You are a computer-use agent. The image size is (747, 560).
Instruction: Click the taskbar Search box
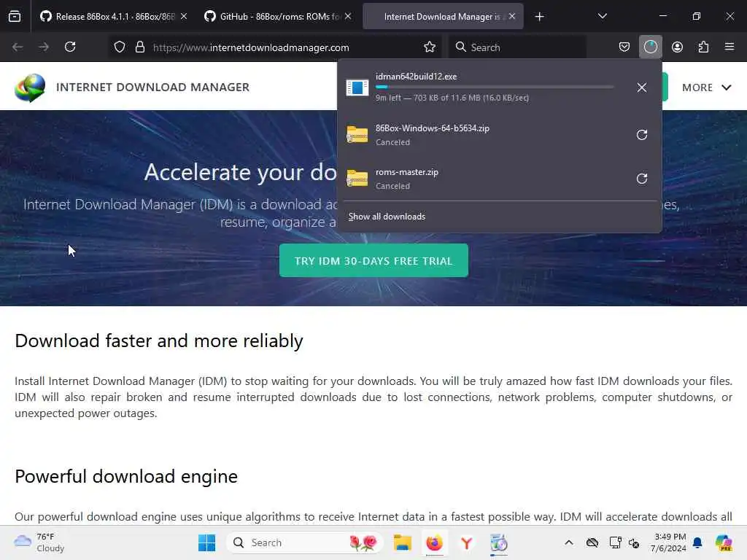(305, 542)
